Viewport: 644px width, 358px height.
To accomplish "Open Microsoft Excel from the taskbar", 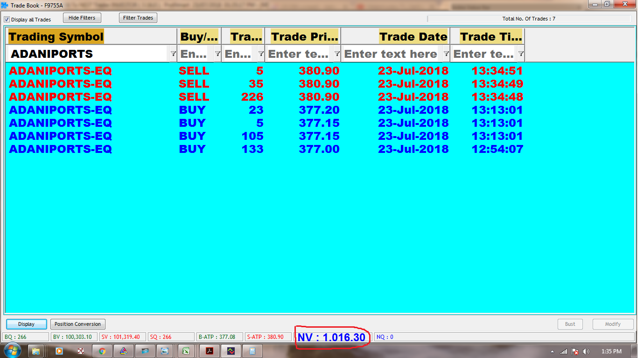I will click(186, 351).
